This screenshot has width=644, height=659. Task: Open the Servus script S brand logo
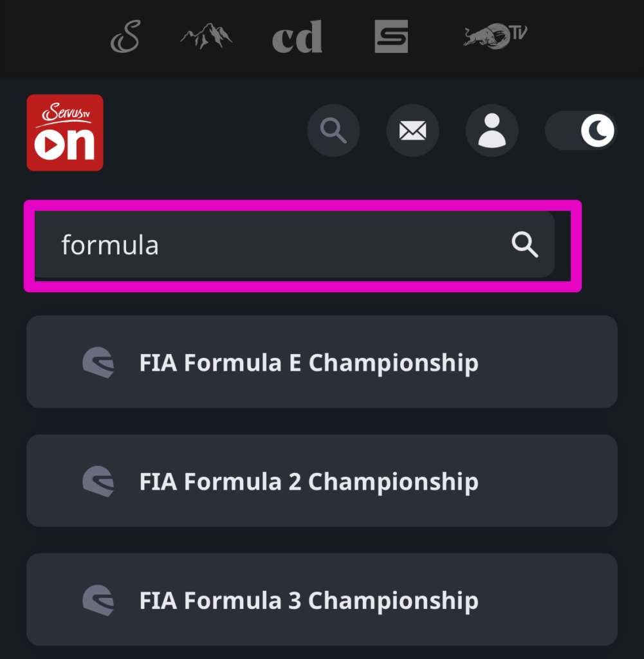coord(125,37)
